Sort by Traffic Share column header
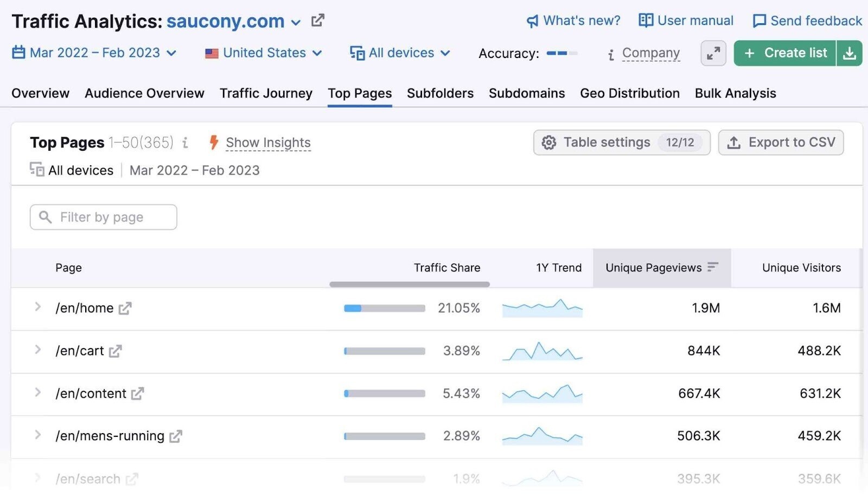This screenshot has height=497, width=868. pyautogui.click(x=447, y=268)
